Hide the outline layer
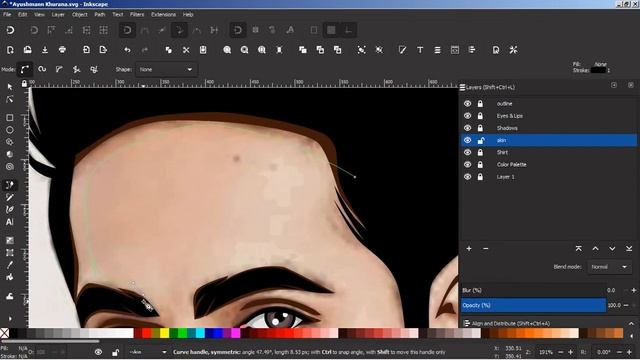This screenshot has width=640, height=360. tap(467, 104)
